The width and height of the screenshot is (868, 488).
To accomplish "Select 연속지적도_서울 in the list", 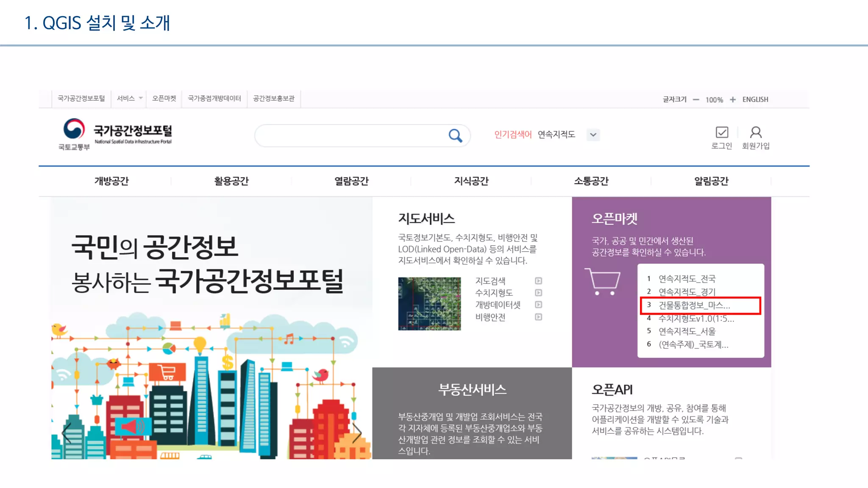I will (x=687, y=331).
